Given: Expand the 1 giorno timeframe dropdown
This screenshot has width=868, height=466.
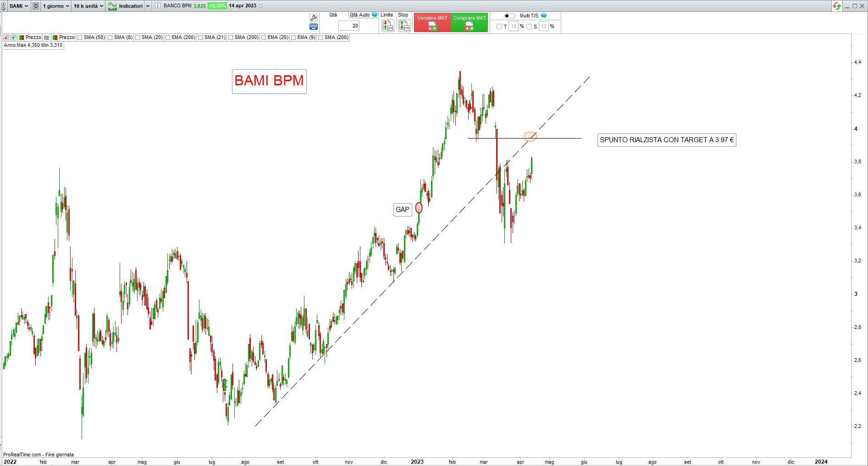Looking at the screenshot, I should coord(56,6).
